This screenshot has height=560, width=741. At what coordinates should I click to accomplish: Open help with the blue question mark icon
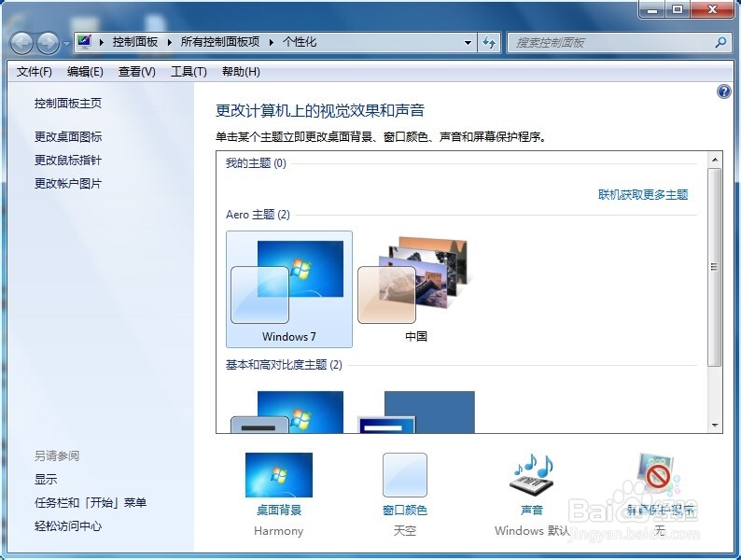point(723,91)
